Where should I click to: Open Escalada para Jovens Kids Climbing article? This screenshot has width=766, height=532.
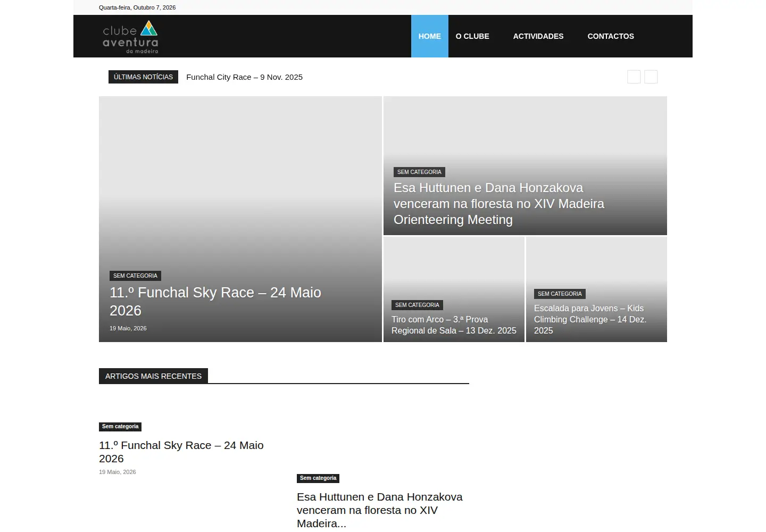click(x=590, y=319)
